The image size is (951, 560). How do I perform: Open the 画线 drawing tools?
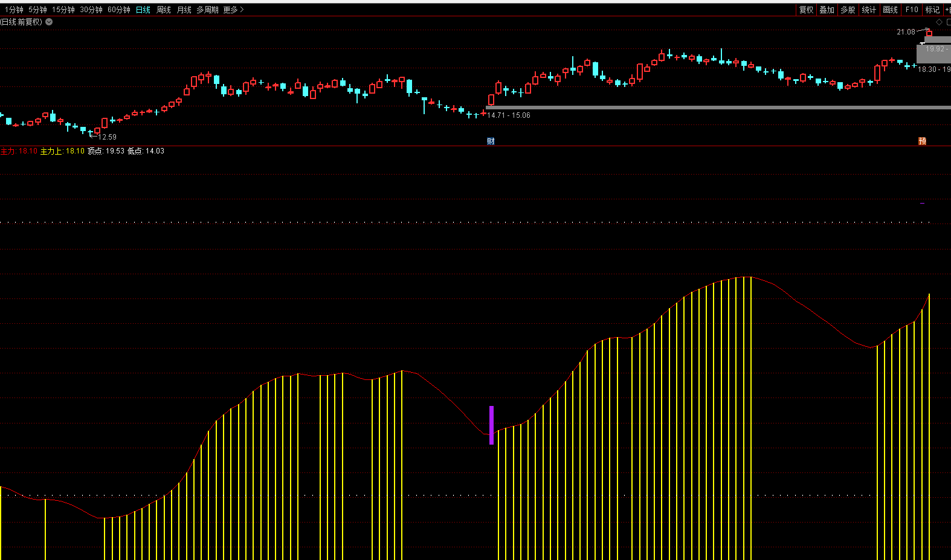(890, 10)
